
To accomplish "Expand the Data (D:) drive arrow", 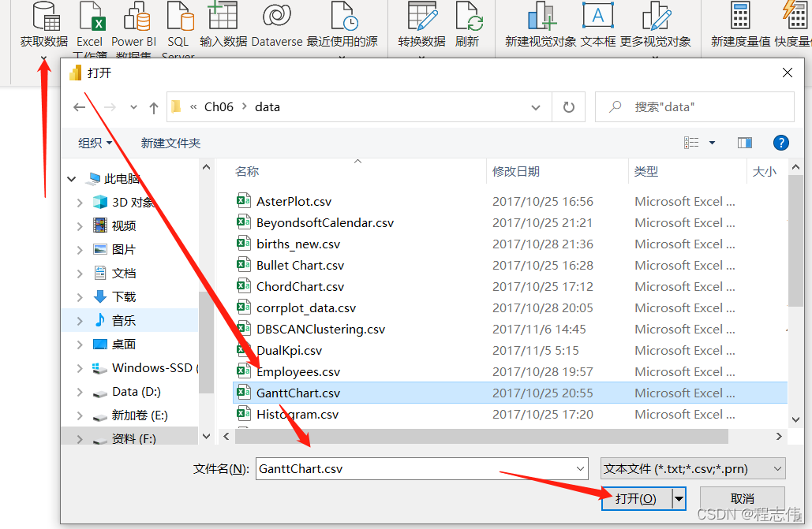I will coord(80,393).
